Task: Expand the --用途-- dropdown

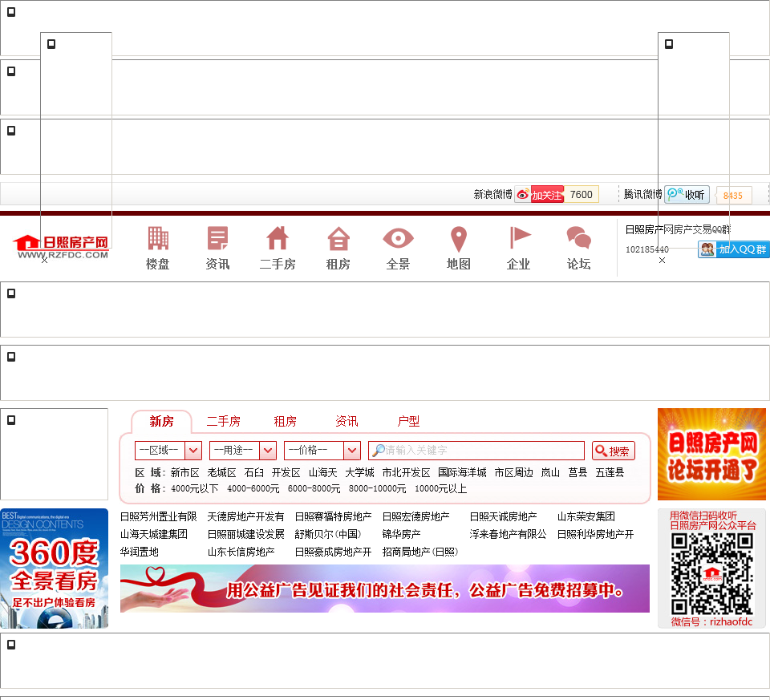Action: point(243,451)
